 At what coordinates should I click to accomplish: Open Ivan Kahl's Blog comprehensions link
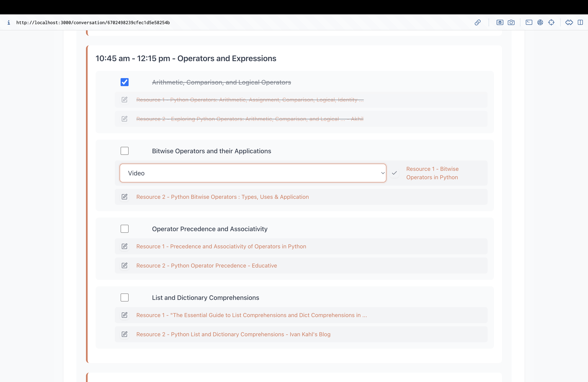point(233,334)
